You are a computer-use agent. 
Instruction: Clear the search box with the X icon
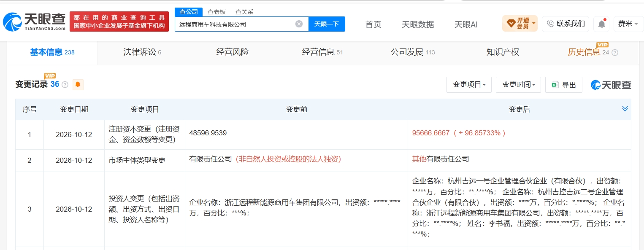point(299,24)
